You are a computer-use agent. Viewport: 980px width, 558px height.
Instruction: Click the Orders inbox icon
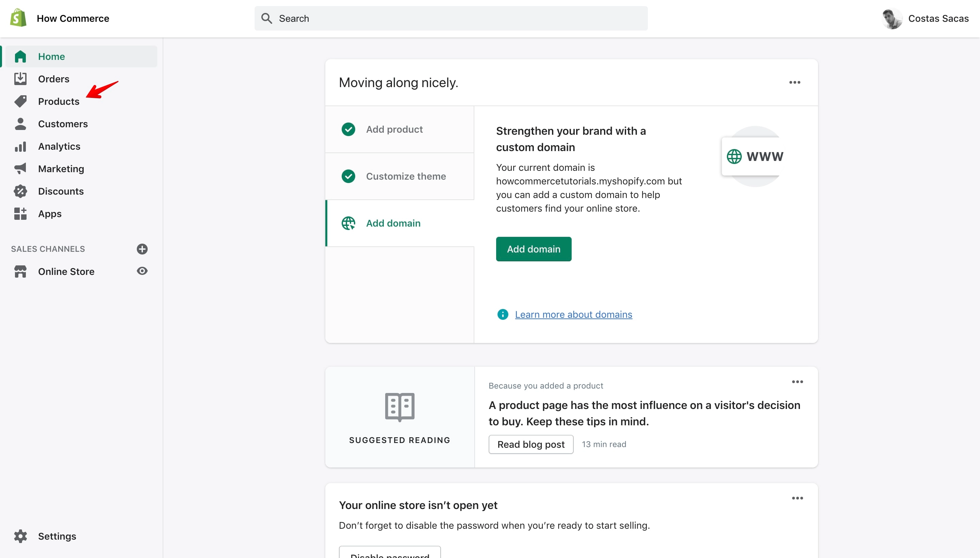[20, 79]
